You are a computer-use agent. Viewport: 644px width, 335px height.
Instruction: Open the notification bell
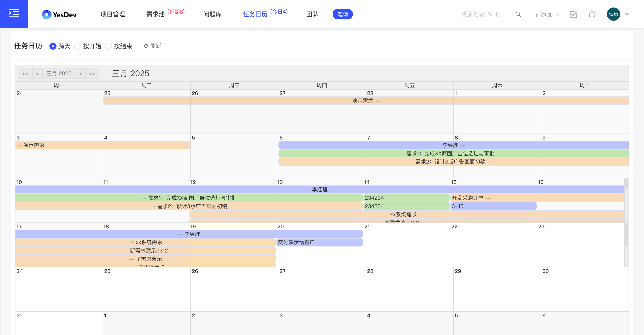(591, 15)
